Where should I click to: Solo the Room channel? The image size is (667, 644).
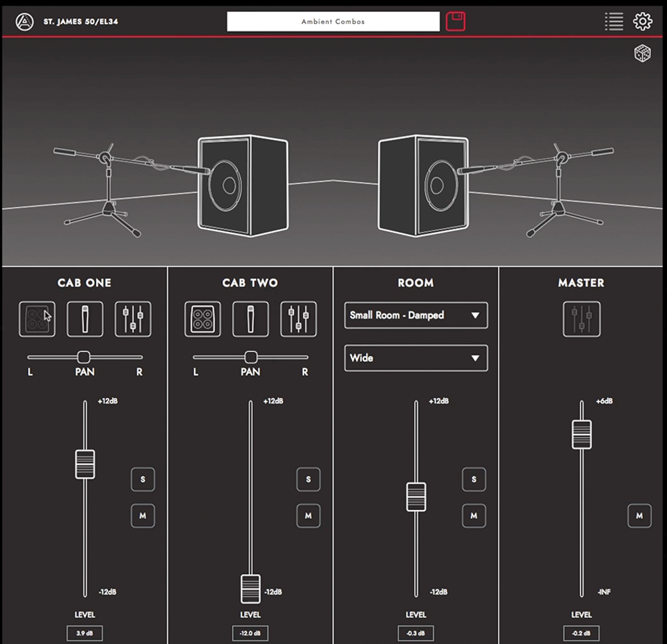click(x=474, y=479)
